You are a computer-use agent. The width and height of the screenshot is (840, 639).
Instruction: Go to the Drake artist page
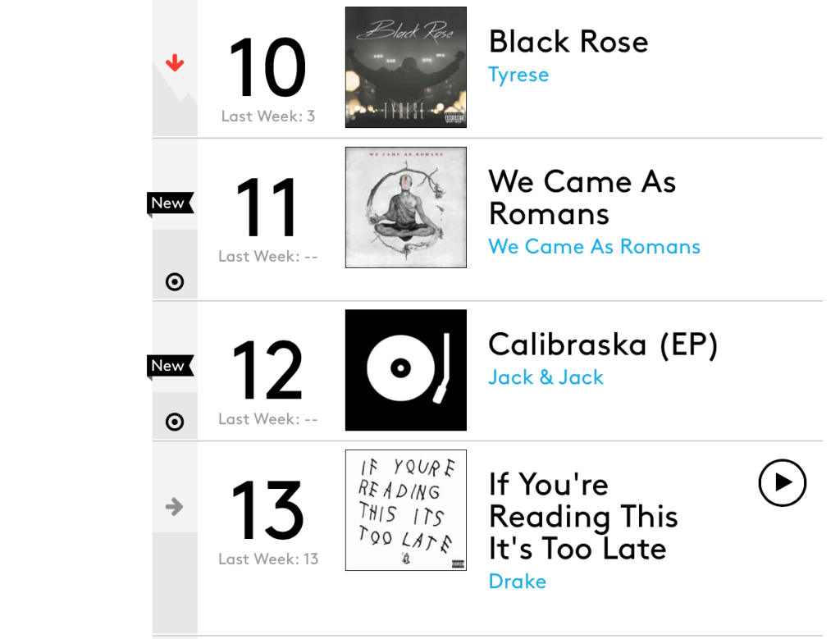tap(517, 582)
